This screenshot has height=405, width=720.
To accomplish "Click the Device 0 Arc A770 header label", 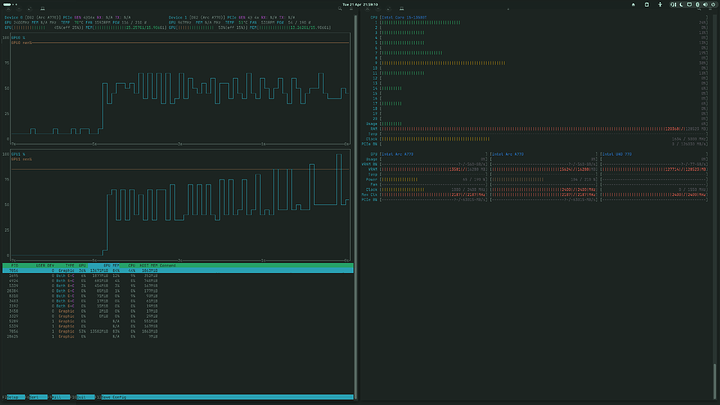I will point(33,17).
